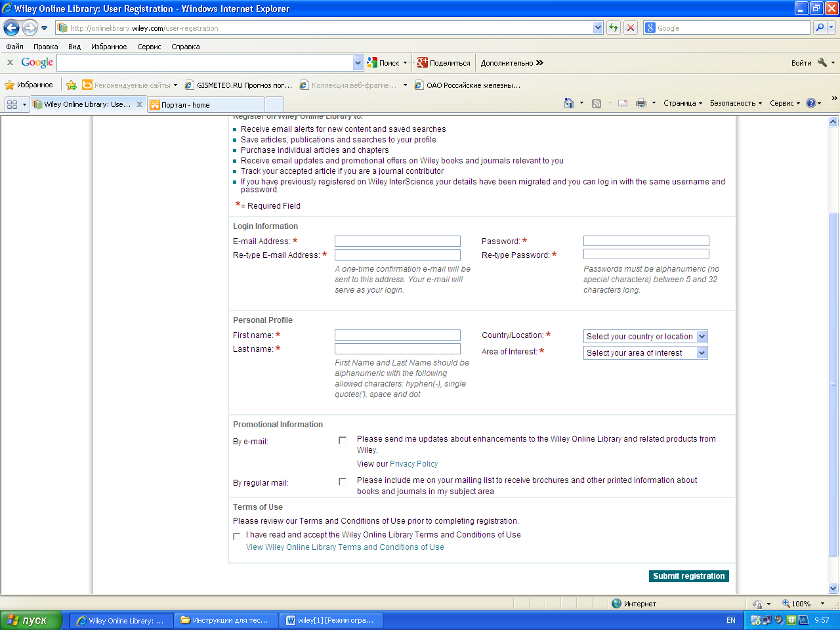
Task: Click the browser Forward arrow button
Action: [30, 28]
